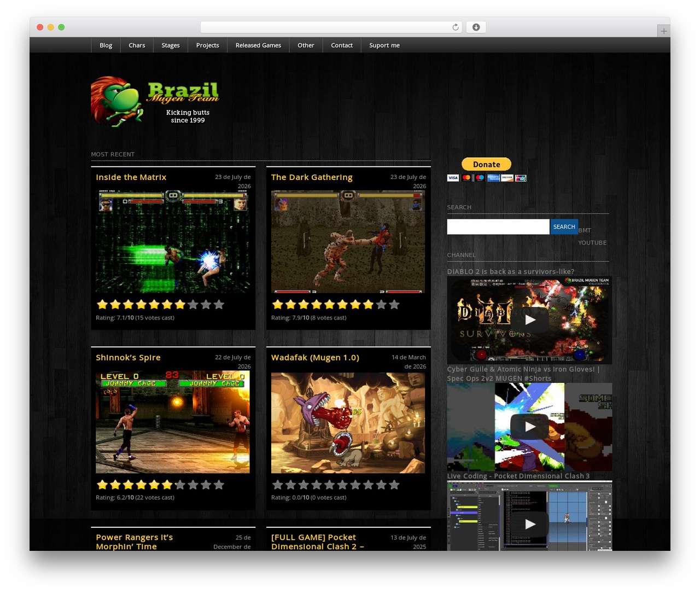Viewport: 700px width, 593px height.
Task: Go to Released Games menu
Action: click(258, 45)
